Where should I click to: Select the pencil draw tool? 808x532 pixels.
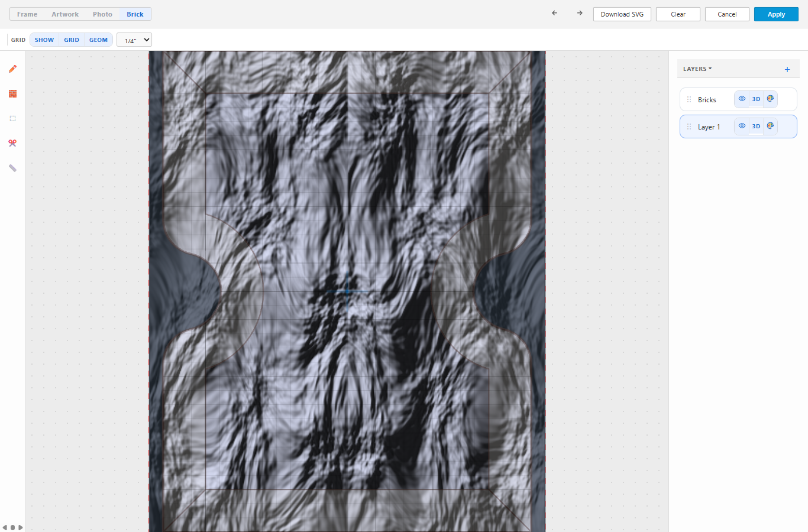12,69
